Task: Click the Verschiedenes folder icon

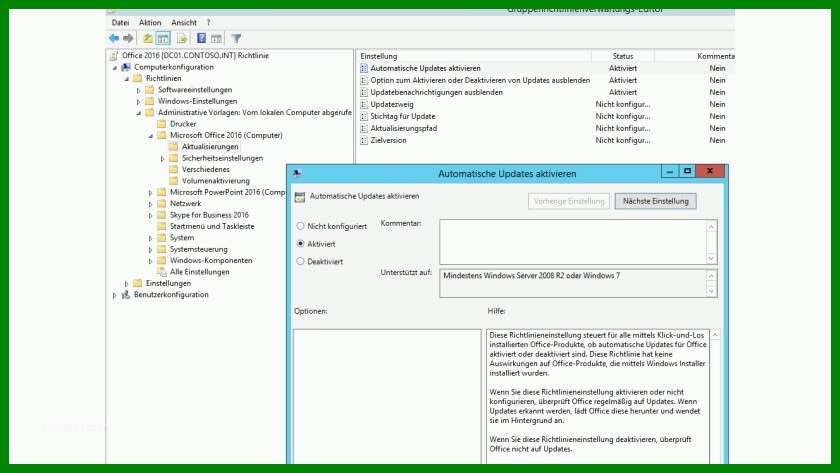Action: [173, 169]
